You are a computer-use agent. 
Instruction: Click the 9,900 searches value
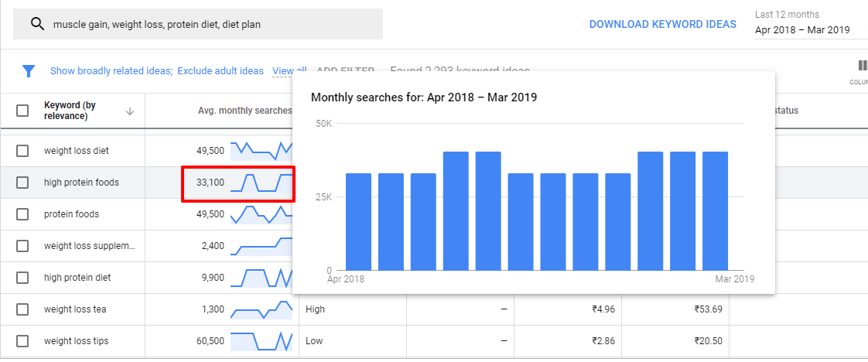(x=213, y=278)
